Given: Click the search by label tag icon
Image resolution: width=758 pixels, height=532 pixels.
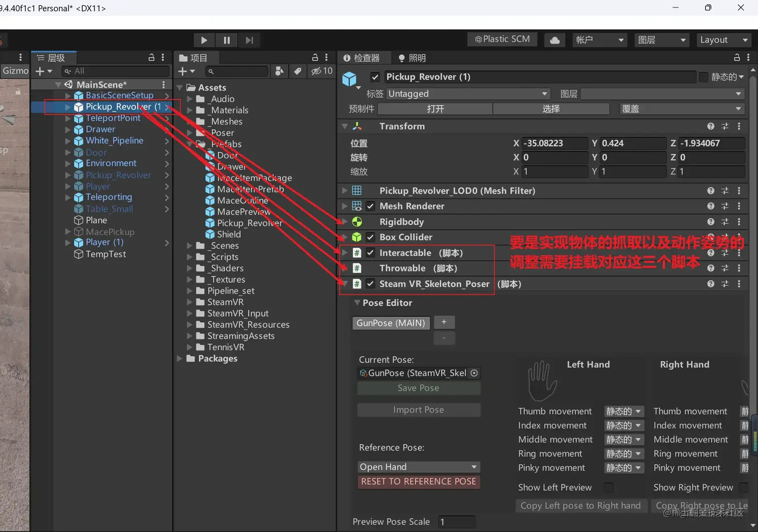Looking at the screenshot, I should point(298,71).
